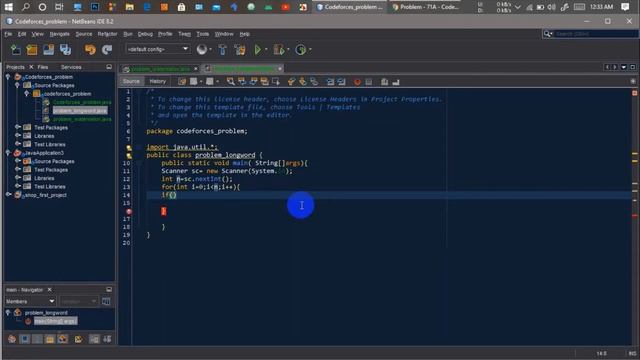
Task: Open the Problem - 71A taskbar window
Action: pos(425,7)
